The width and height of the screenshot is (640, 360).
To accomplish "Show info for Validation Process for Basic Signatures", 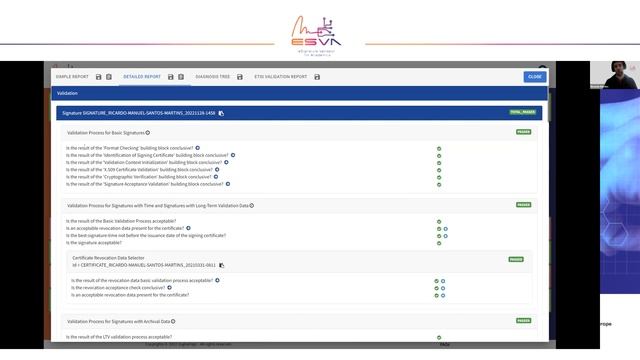I will tap(148, 133).
